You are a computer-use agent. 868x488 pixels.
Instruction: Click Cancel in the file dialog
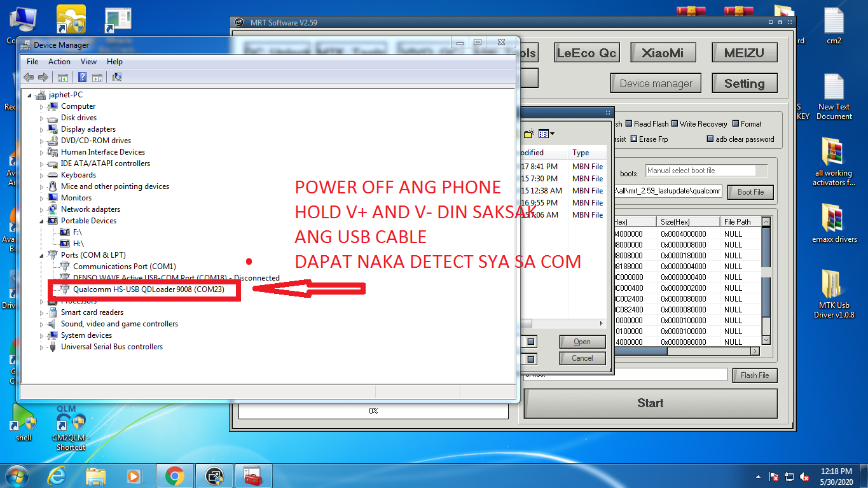tap(582, 358)
